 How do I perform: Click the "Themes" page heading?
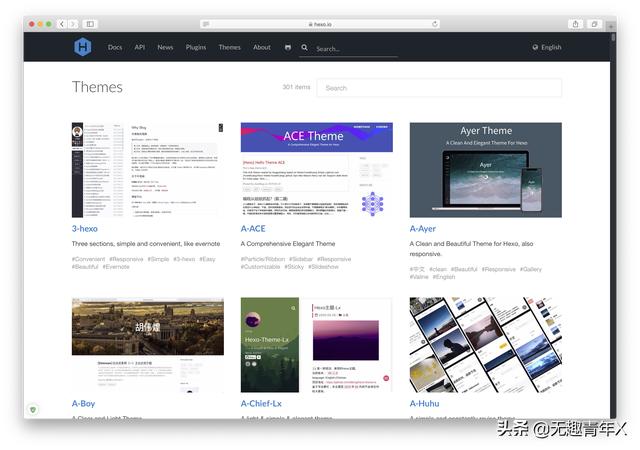pos(97,87)
